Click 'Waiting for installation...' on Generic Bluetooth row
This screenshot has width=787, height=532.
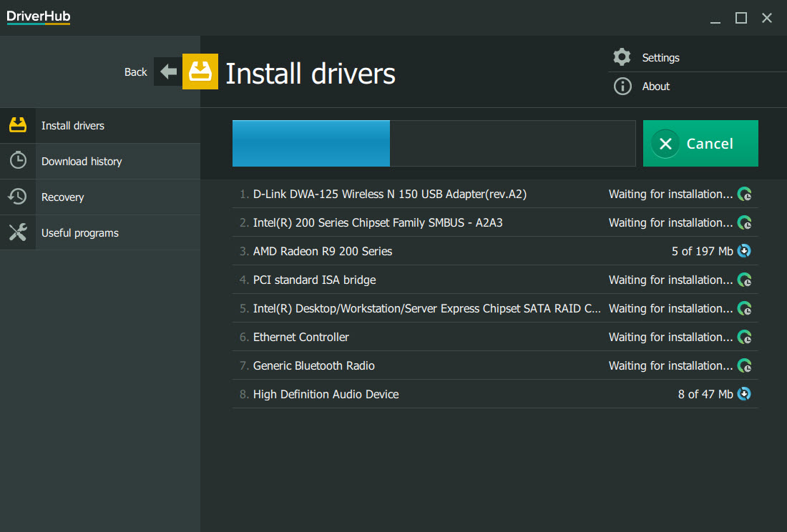click(x=670, y=365)
